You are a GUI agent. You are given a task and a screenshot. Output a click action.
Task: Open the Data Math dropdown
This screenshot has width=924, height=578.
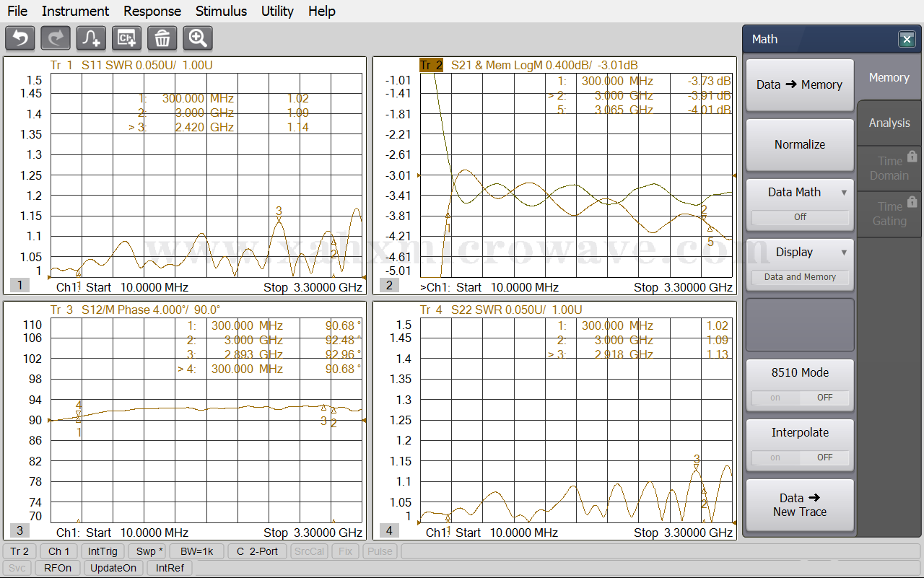coord(800,193)
